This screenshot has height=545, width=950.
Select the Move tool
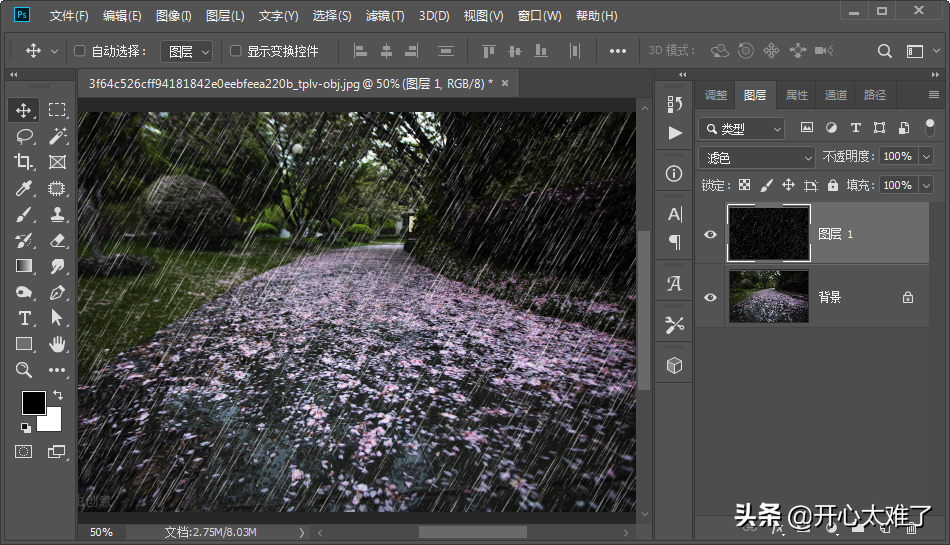point(24,110)
